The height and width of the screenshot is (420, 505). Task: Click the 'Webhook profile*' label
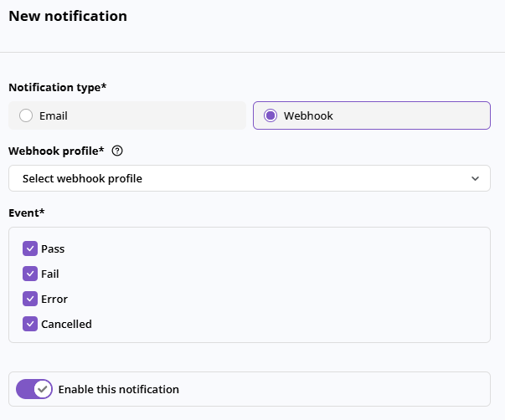pos(56,151)
